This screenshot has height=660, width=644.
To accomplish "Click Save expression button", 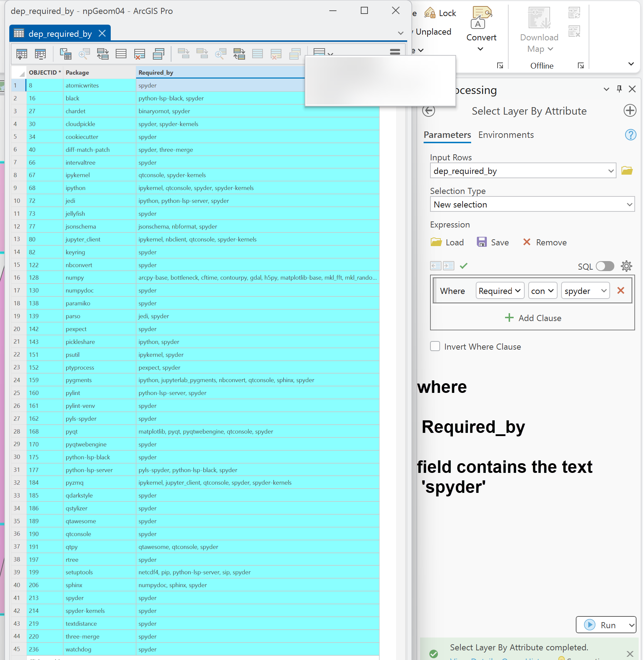I will (493, 242).
